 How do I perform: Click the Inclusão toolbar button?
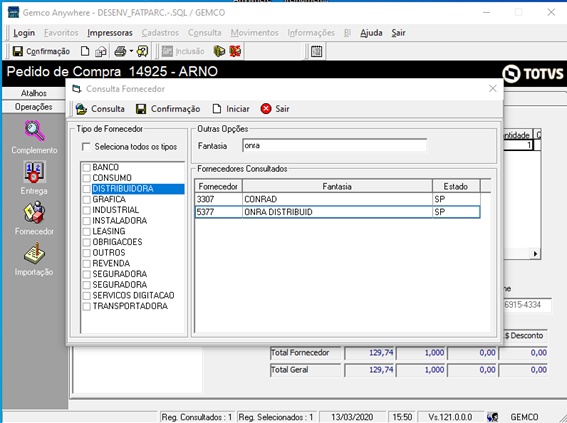183,51
